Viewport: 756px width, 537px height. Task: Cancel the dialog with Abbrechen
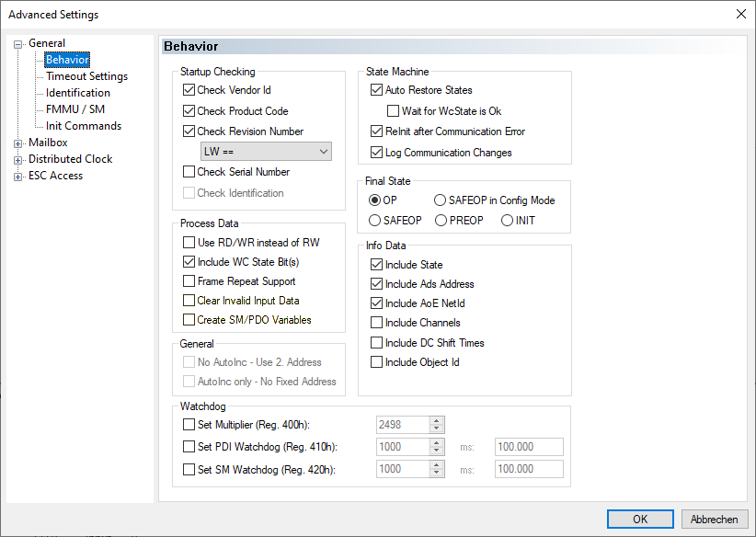click(x=714, y=520)
